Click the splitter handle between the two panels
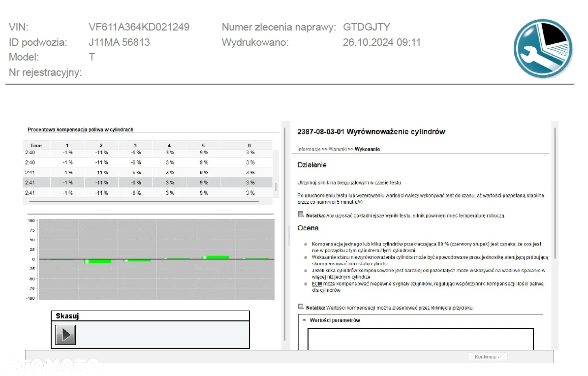 click(x=289, y=236)
